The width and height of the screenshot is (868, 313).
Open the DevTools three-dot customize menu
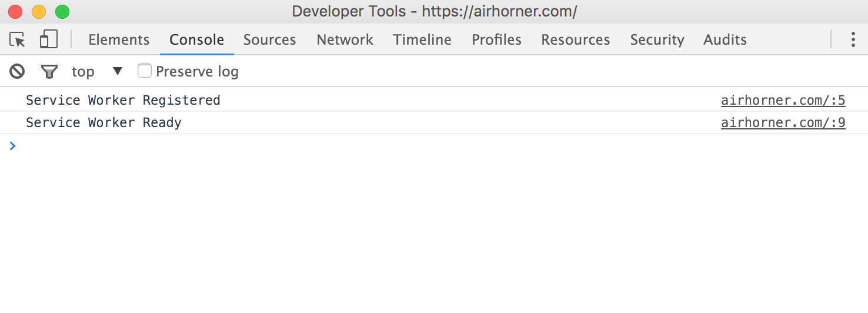853,39
